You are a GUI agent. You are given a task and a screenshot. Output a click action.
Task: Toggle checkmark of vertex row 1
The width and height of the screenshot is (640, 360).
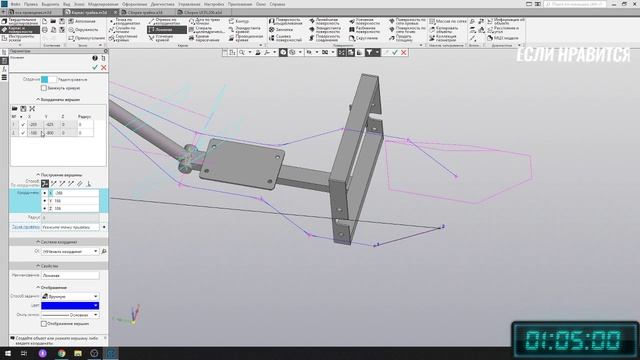pos(23,124)
